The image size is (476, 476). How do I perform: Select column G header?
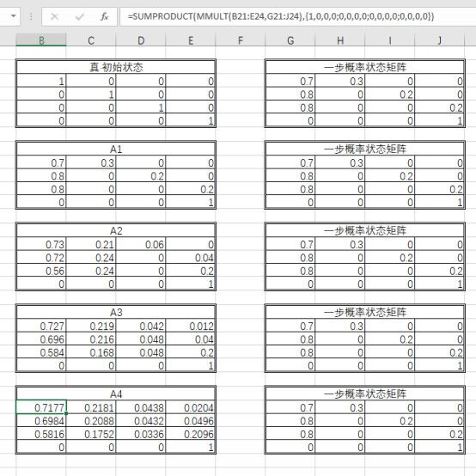(290, 40)
